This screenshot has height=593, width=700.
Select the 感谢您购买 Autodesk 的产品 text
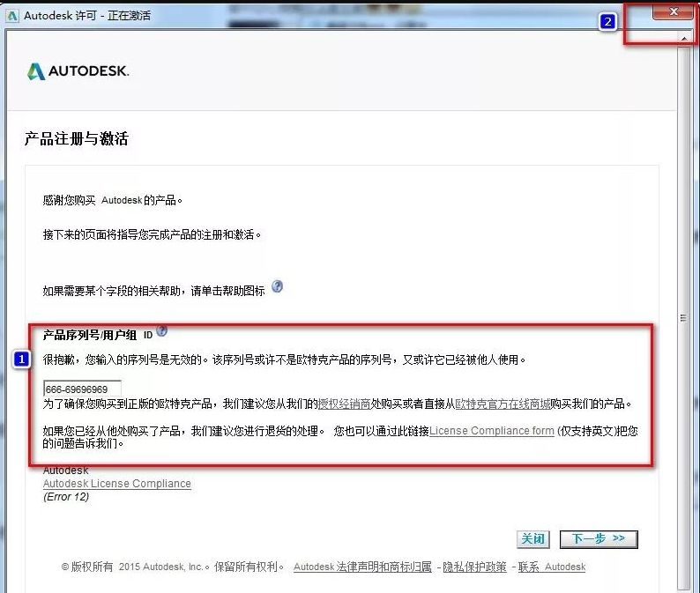(113, 200)
